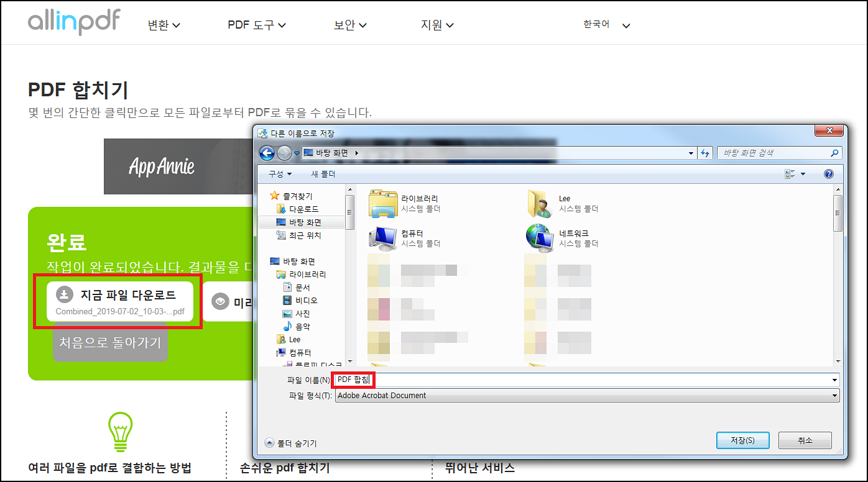Open the PDF 도구 menu

257,25
